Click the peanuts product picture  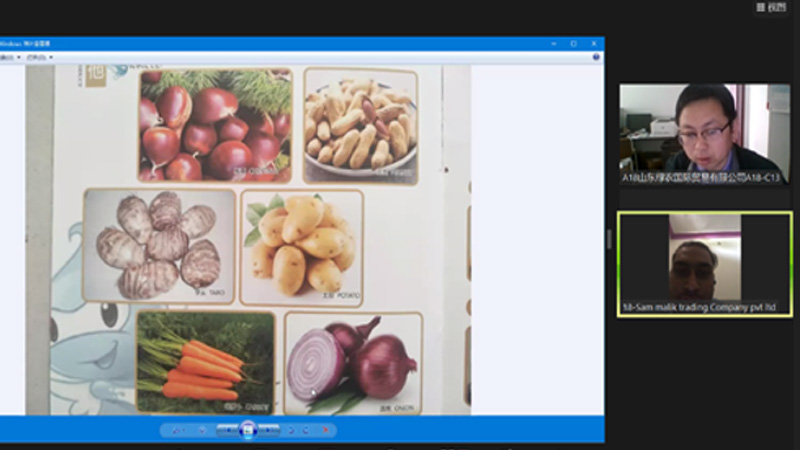pos(360,125)
